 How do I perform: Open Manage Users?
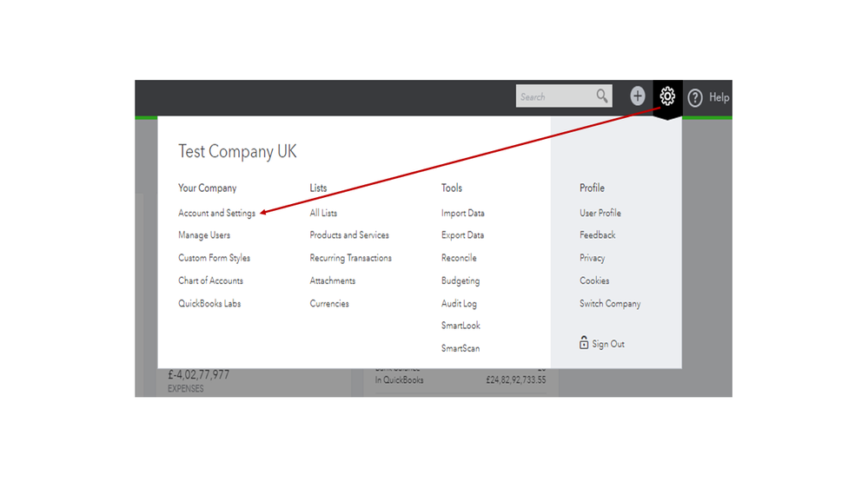203,235
